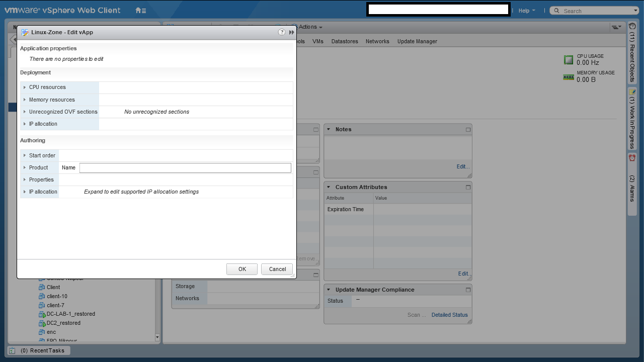Screen dimensions: 644x362
Task: Maximize the Update Manager Compliance panel
Action: (468, 290)
